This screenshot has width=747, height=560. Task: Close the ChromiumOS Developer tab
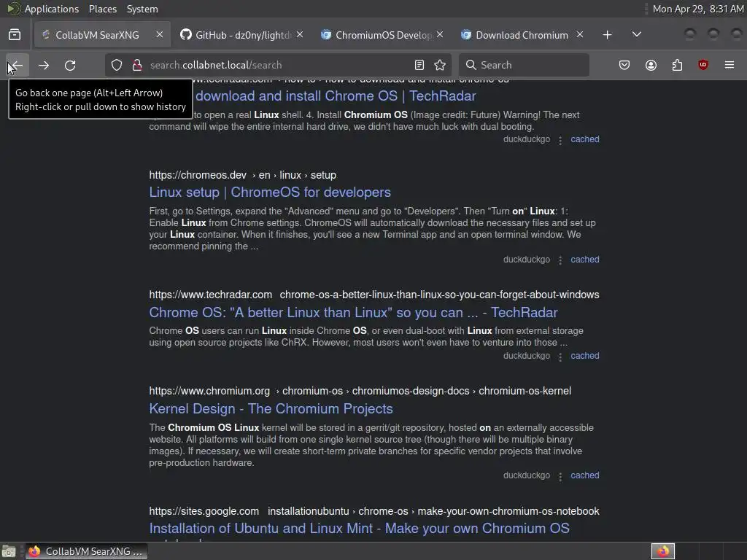tap(440, 35)
